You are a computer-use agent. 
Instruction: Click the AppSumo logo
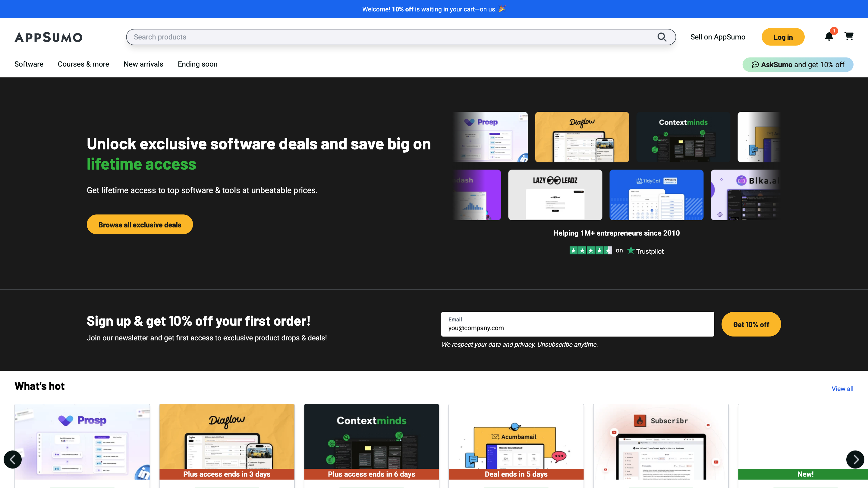(49, 37)
